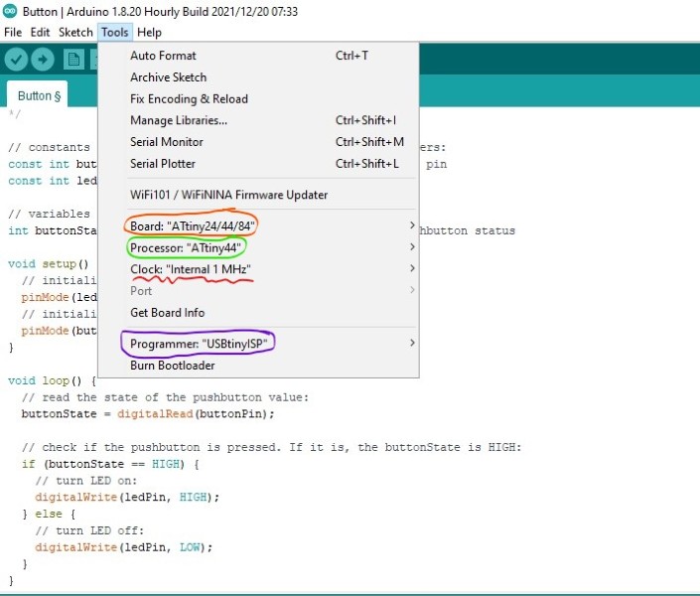Click the arrow beside Programmer entry

coord(412,343)
